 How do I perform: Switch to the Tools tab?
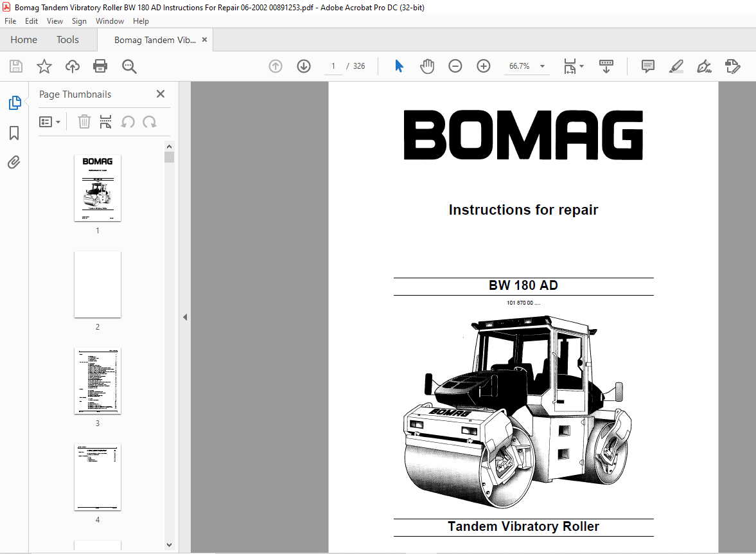click(67, 40)
